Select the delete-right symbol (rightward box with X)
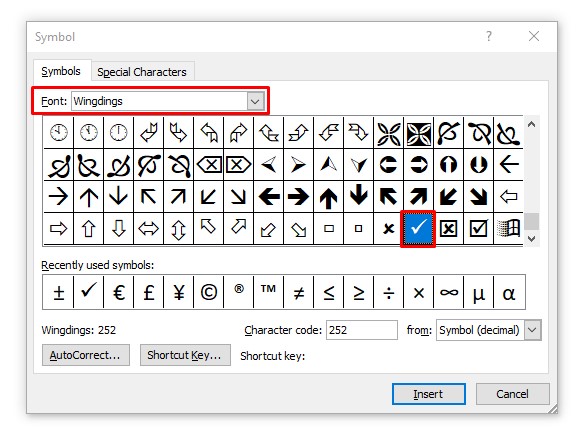This screenshot has width=577, height=436. pyautogui.click(x=238, y=164)
